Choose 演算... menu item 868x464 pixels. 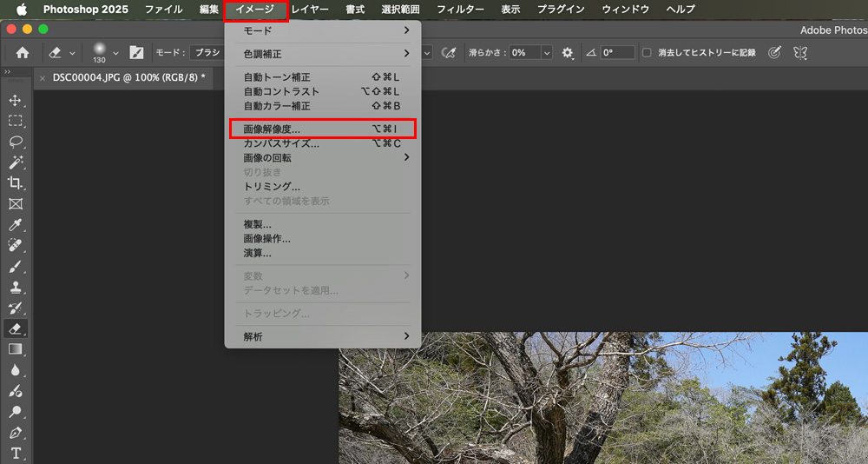click(323, 254)
